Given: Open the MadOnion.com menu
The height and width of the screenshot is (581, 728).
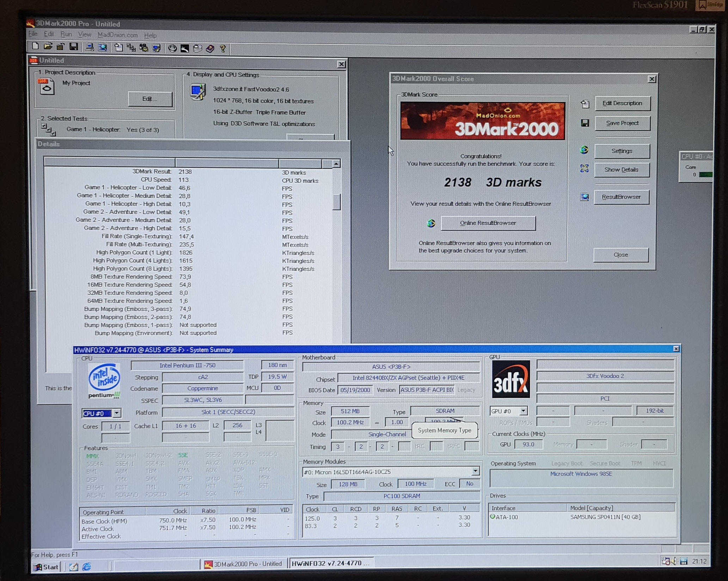Looking at the screenshot, I should pyautogui.click(x=117, y=35).
